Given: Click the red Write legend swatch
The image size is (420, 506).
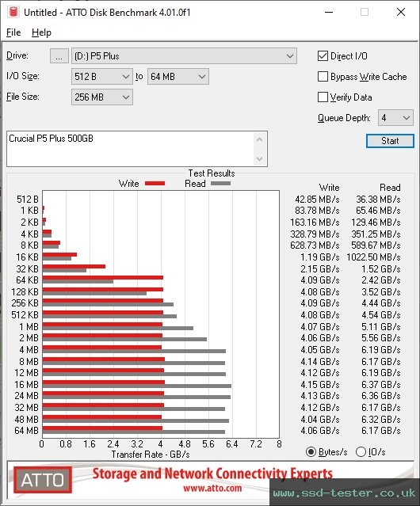Looking at the screenshot, I should 155,183.
